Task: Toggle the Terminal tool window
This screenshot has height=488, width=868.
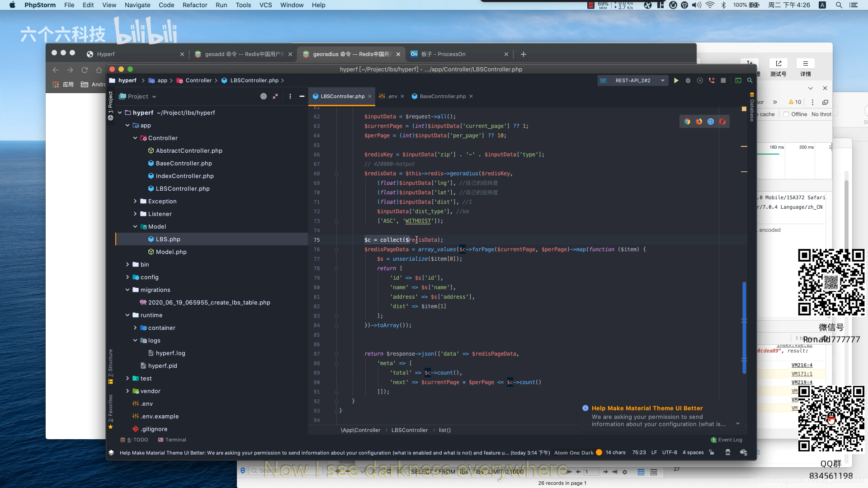Action: pos(172,440)
